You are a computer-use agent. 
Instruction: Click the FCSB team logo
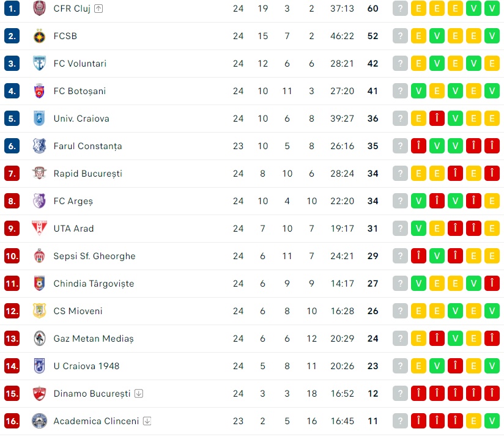[x=39, y=36]
